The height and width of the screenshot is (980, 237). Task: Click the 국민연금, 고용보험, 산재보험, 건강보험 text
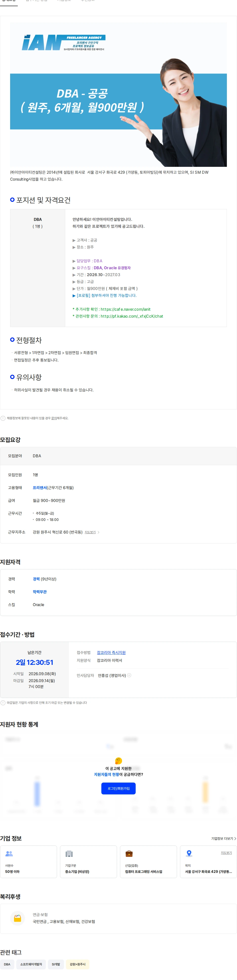pyautogui.click(x=64, y=922)
